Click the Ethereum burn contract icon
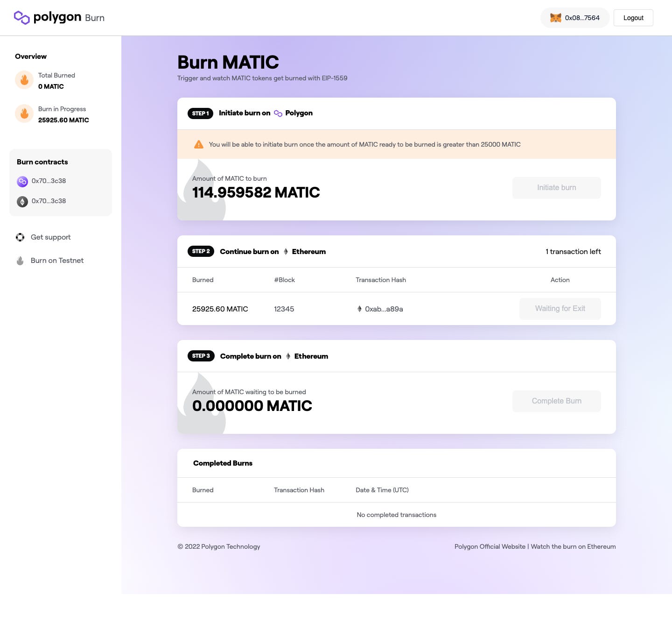Screen dimensions: 672x630 22,201
